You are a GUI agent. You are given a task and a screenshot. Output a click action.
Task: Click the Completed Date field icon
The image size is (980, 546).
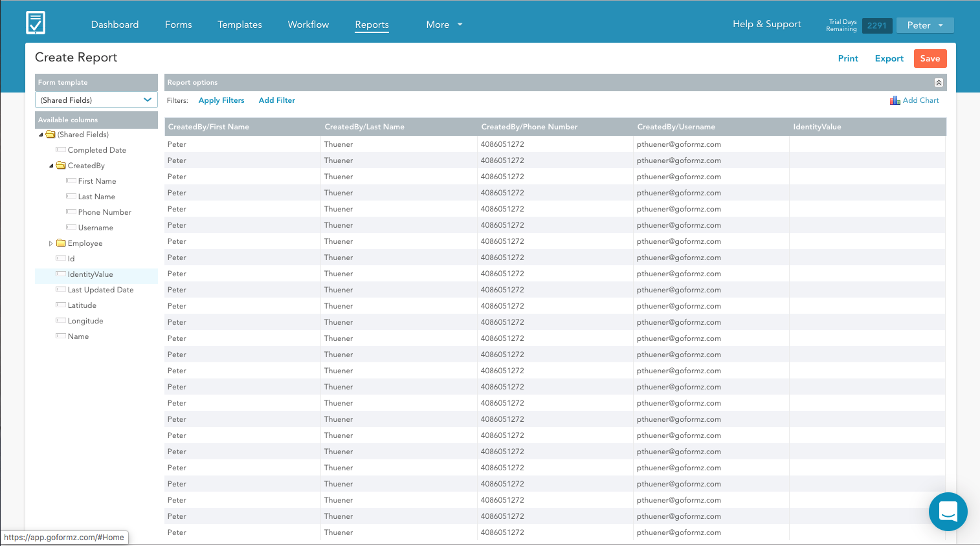61,150
